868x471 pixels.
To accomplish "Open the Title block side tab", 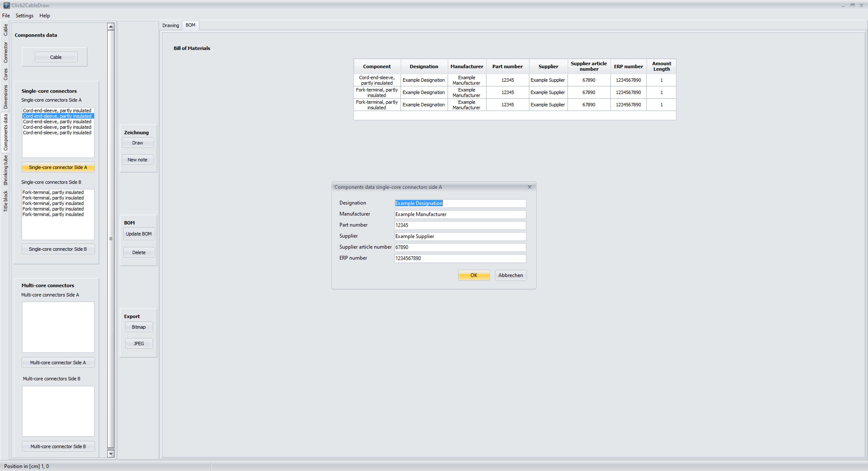I will 5,201.
